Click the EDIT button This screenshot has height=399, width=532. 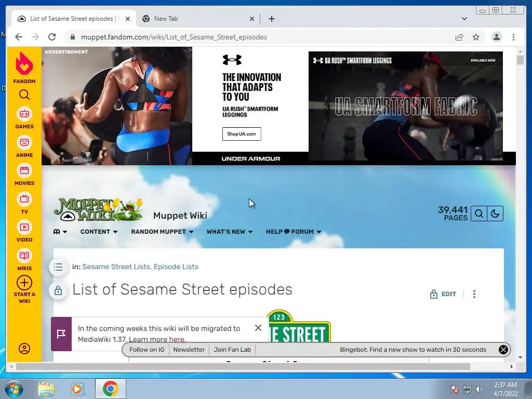pos(443,294)
